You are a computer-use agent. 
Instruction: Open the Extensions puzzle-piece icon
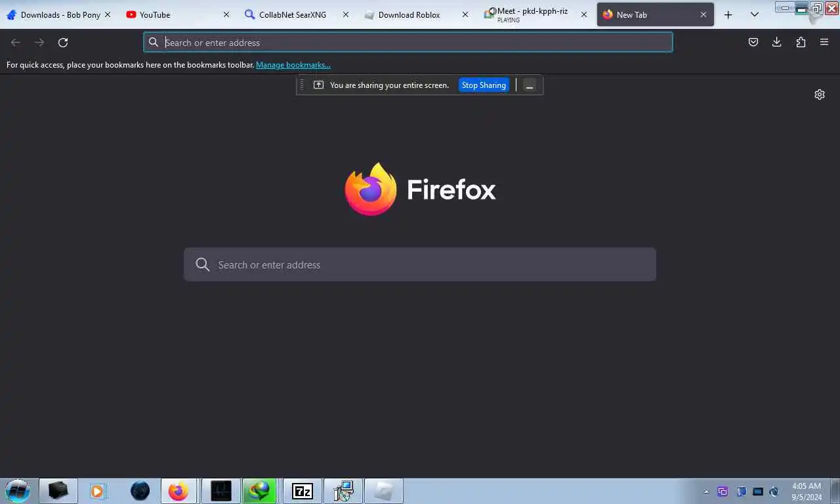pos(801,42)
